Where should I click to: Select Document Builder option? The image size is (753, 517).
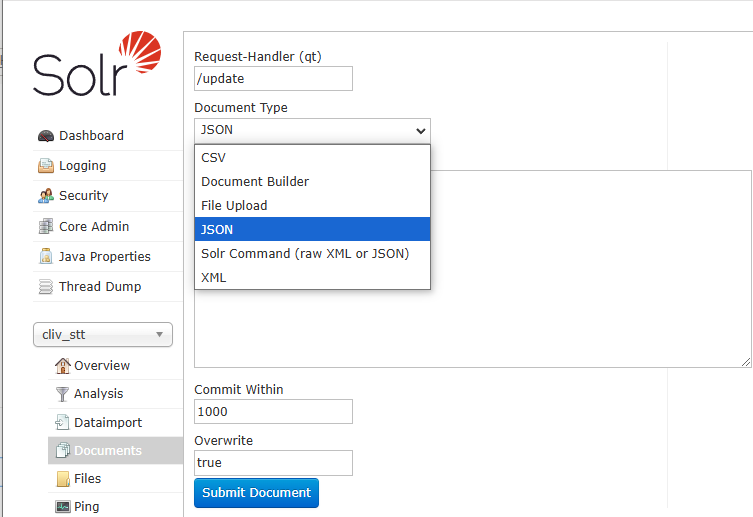[312, 181]
